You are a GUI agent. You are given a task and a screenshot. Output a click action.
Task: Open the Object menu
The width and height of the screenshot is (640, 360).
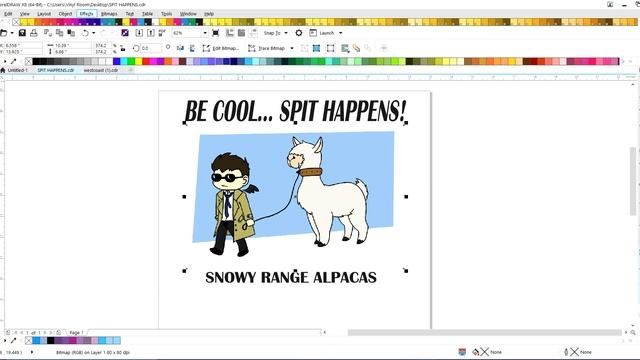65,14
